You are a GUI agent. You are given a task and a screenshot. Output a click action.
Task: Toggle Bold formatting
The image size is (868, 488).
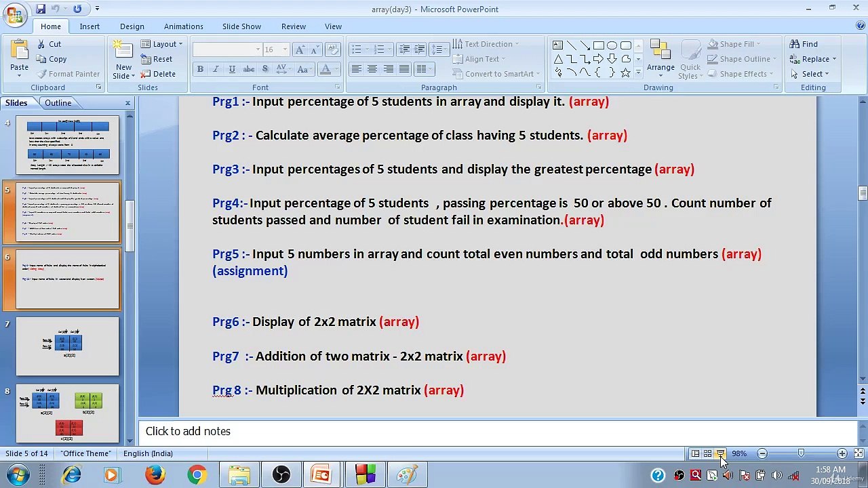pyautogui.click(x=200, y=69)
